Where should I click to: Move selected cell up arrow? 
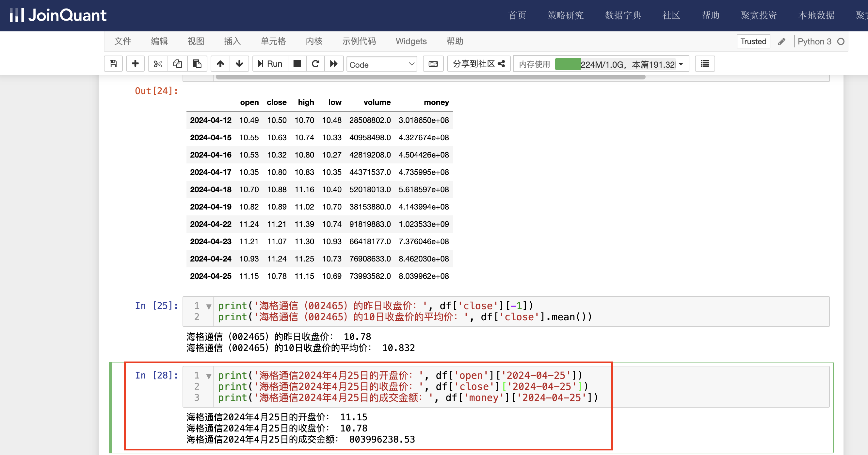coord(220,64)
